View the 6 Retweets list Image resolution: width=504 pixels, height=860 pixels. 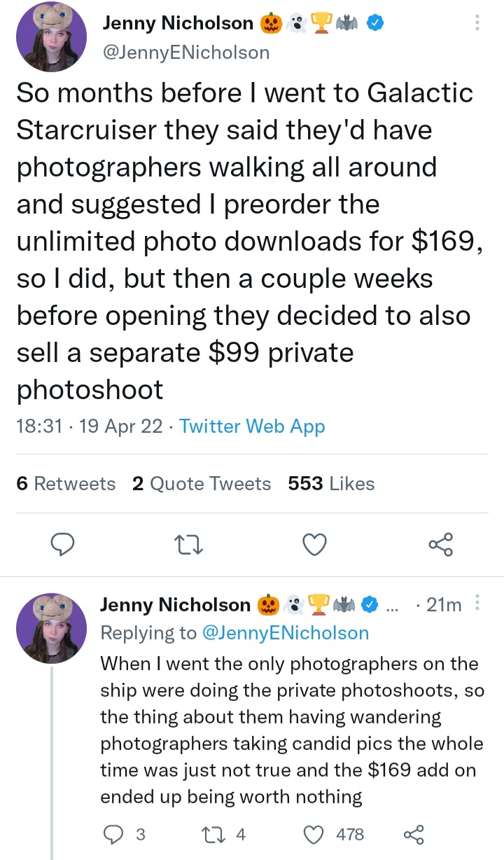coord(66,484)
